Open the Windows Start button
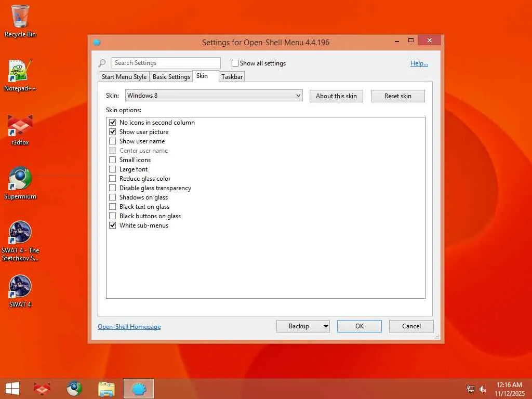 point(12,389)
